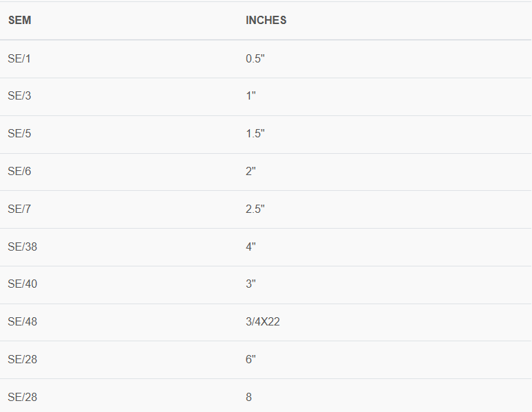Select the SE/6 cell
The image size is (532, 412).
point(19,171)
